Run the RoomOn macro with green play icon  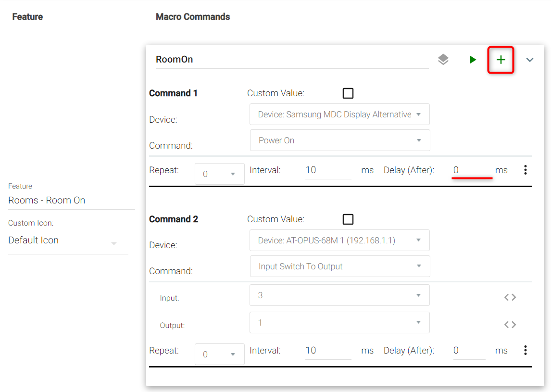(473, 60)
